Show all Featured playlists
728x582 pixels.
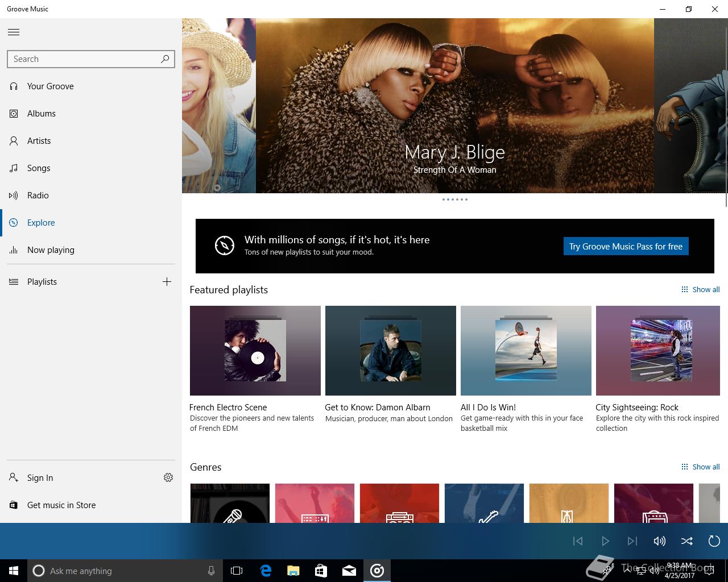pyautogui.click(x=701, y=290)
